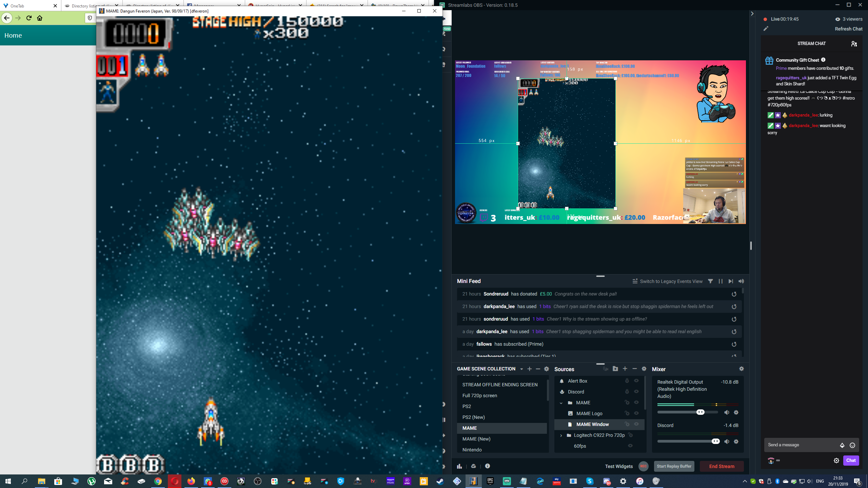Viewport: 868px width, 488px height.
Task: Start recording with the REC button
Action: [x=643, y=466]
